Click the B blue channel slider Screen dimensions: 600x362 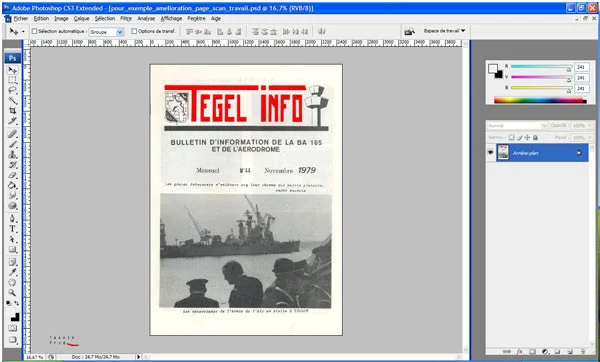tap(541, 88)
